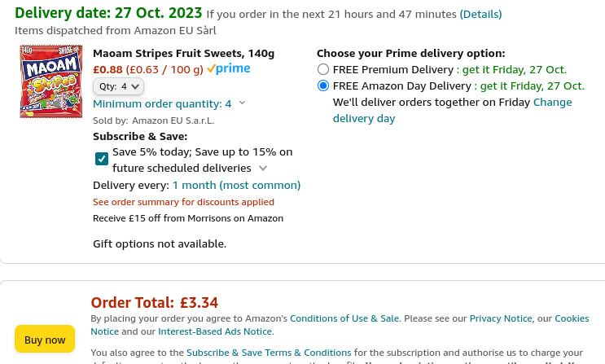Screen dimensions: 605x364
Task: Open Interest-Based Ads Notice link
Action: [215, 331]
